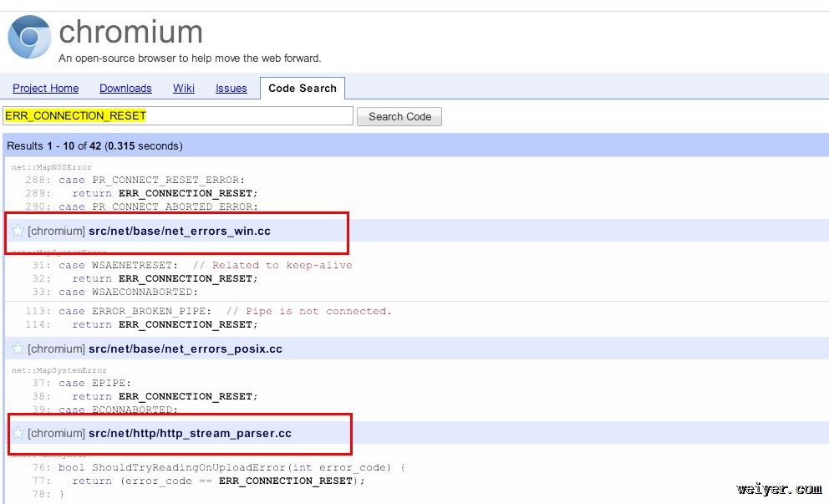Viewport: 829px width, 504px height.
Task: Click the Chromium logo icon
Action: tap(29, 37)
